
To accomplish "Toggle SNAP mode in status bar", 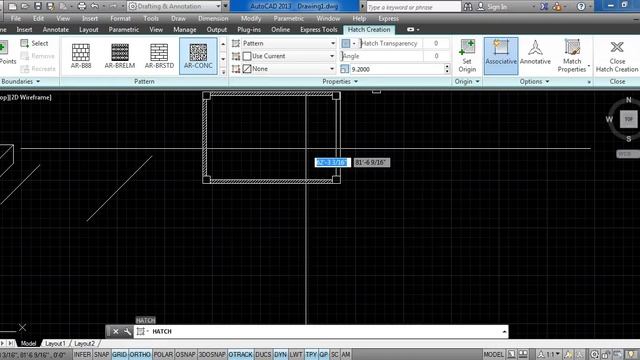I will click(102, 355).
